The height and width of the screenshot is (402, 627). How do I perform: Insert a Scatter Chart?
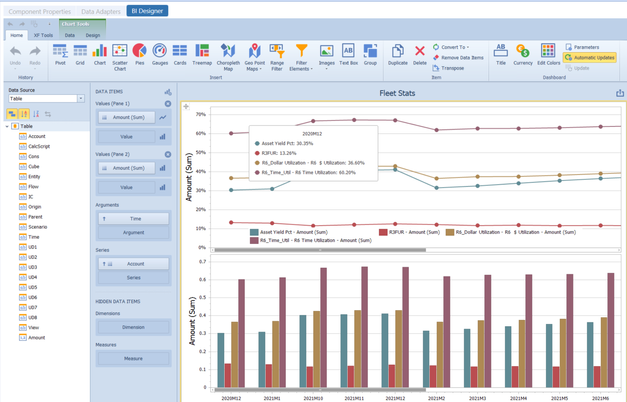(120, 57)
